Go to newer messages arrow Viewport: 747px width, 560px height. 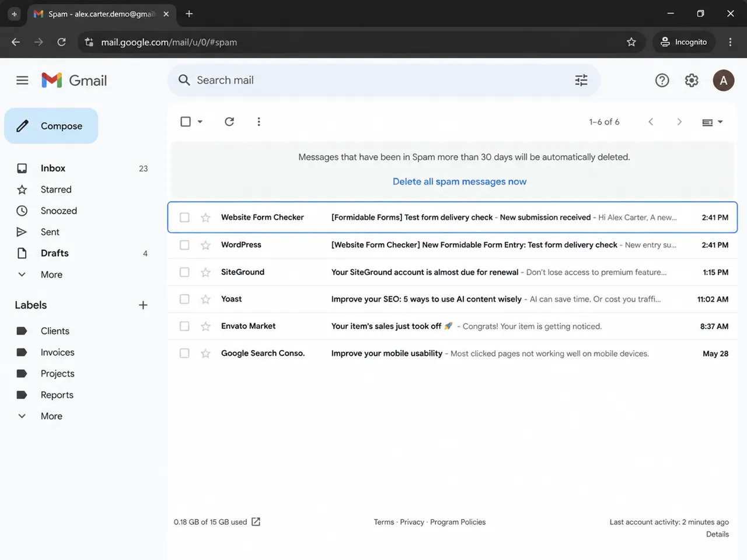pos(651,121)
